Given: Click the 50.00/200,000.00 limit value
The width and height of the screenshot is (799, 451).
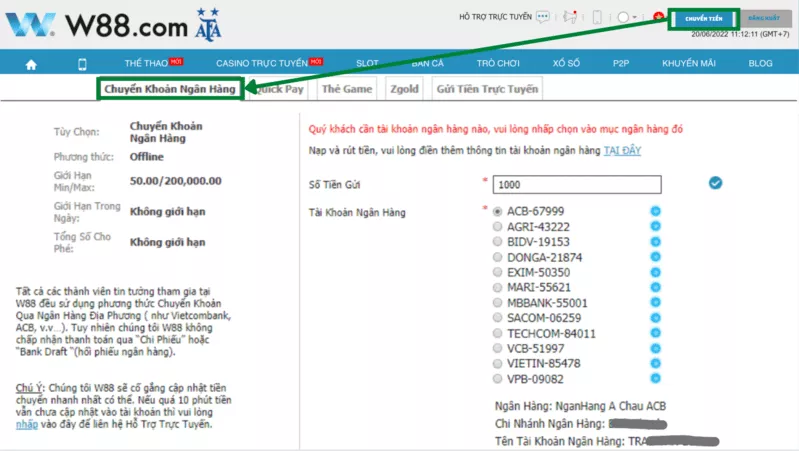Looking at the screenshot, I should coord(175,181).
